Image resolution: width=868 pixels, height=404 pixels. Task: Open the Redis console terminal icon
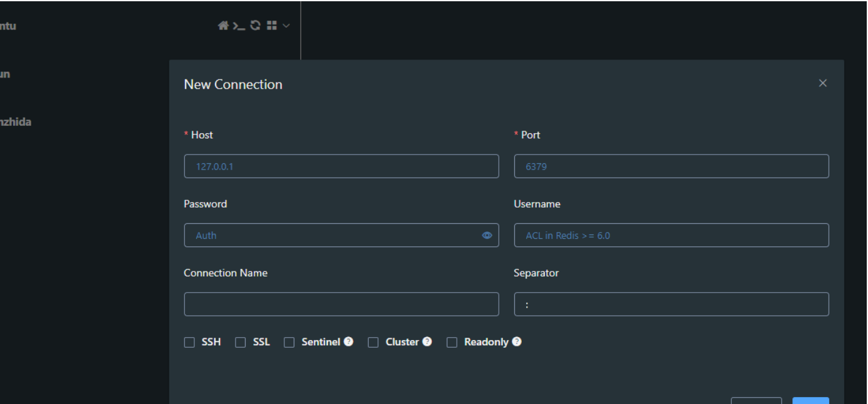[x=239, y=26]
